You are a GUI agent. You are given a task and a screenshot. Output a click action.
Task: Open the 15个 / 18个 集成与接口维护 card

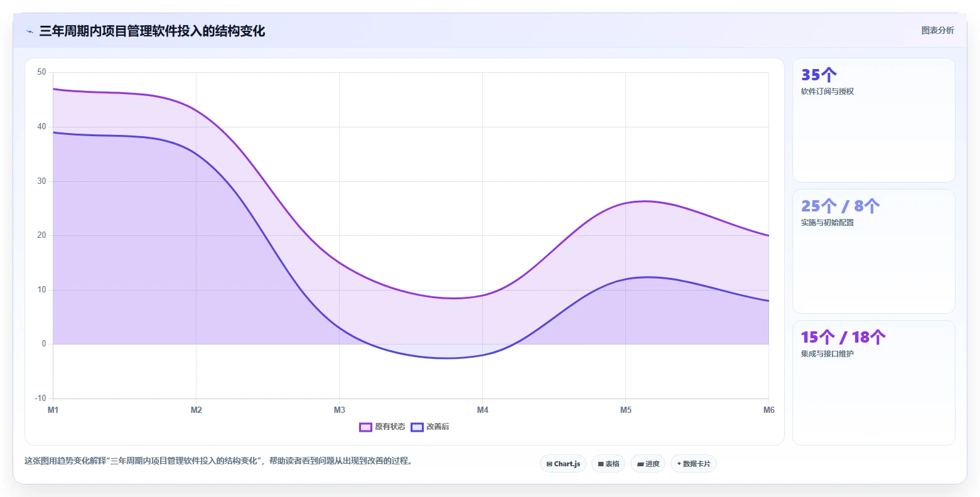[874, 383]
